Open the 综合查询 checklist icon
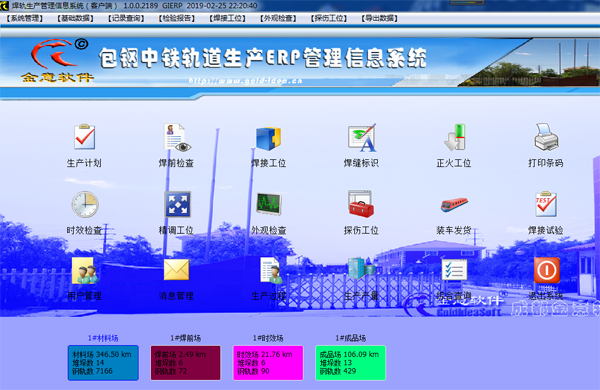The image size is (600, 390). coord(454,269)
